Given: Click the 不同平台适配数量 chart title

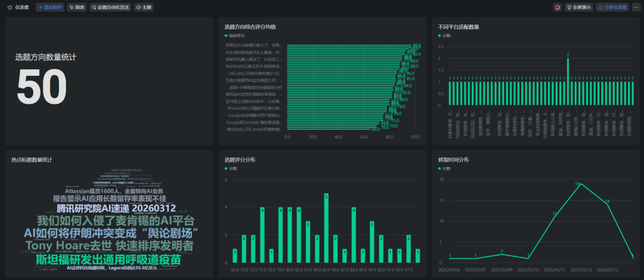Looking at the screenshot, I should tap(459, 27).
